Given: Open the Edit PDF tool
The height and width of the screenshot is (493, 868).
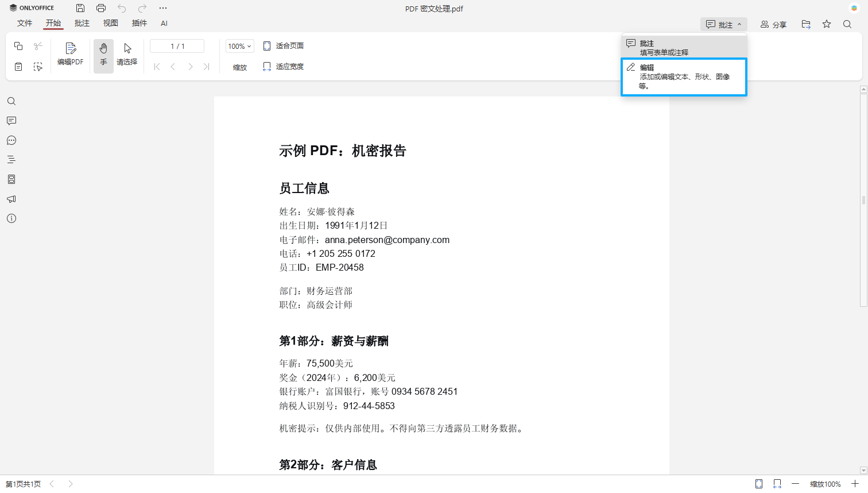Looking at the screenshot, I should pyautogui.click(x=70, y=55).
